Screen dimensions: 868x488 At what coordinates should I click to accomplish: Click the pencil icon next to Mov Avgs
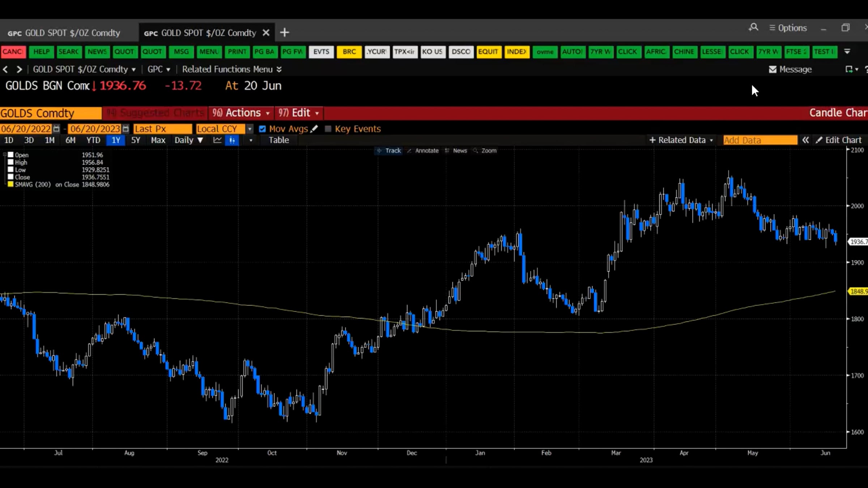point(314,129)
